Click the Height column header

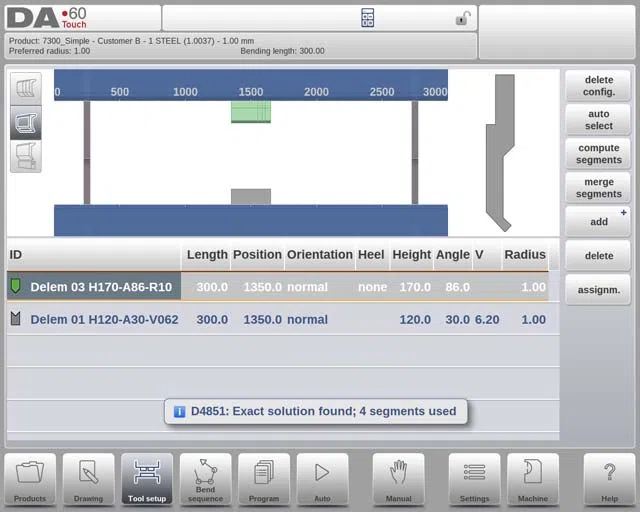tap(411, 254)
